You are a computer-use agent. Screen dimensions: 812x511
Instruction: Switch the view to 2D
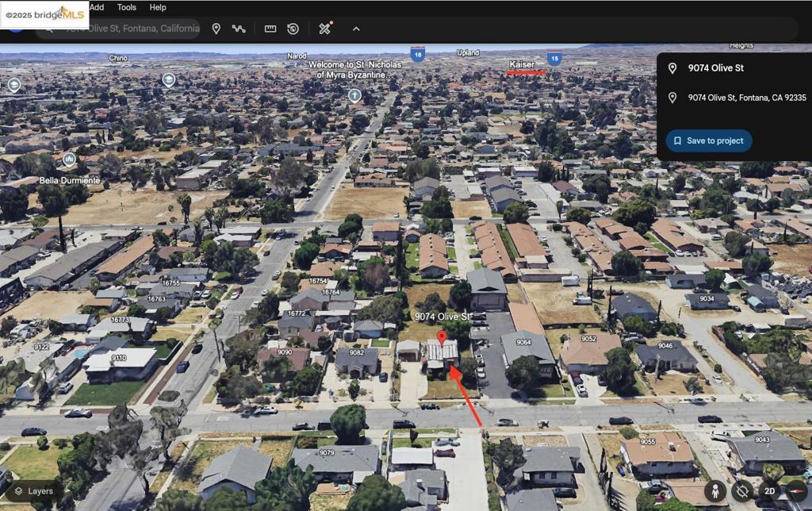coord(768,492)
